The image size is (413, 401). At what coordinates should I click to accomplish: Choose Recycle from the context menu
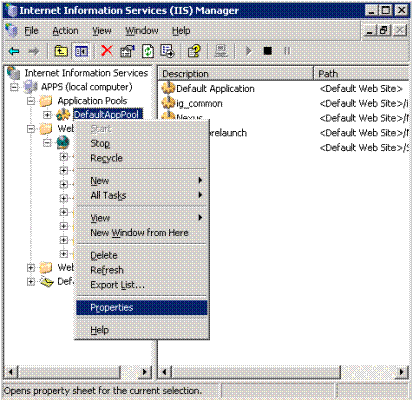pos(142,158)
